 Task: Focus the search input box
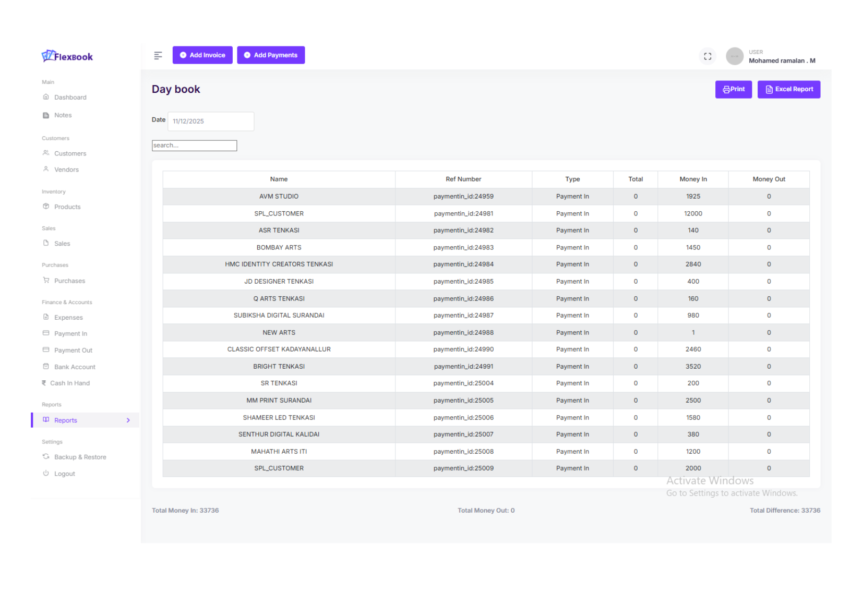tap(194, 146)
